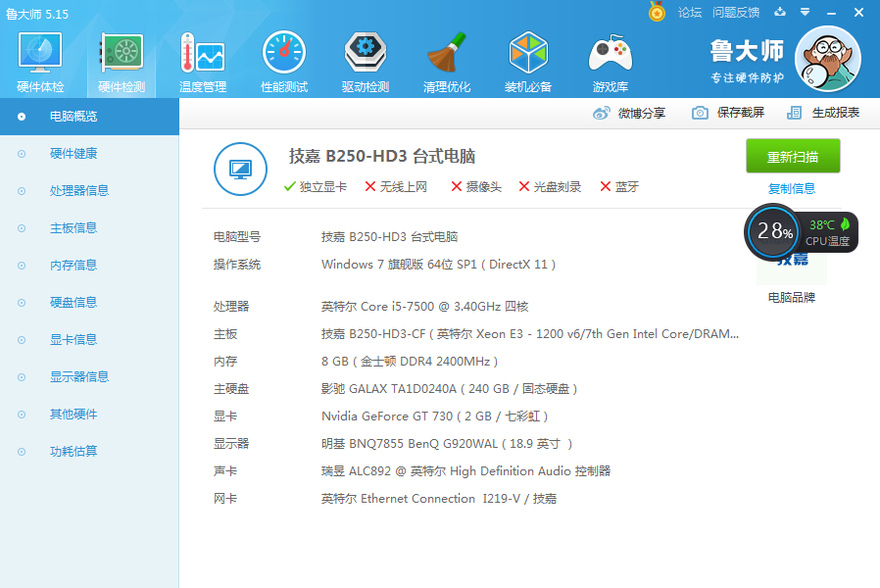Click the report icon for 生成报表
The image size is (880, 588).
[794, 113]
